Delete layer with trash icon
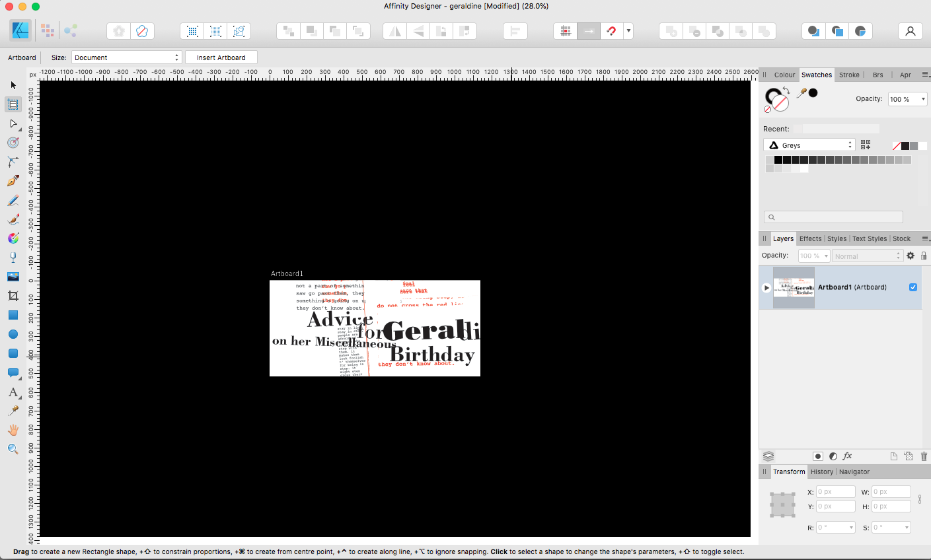The width and height of the screenshot is (931, 560). (924, 456)
